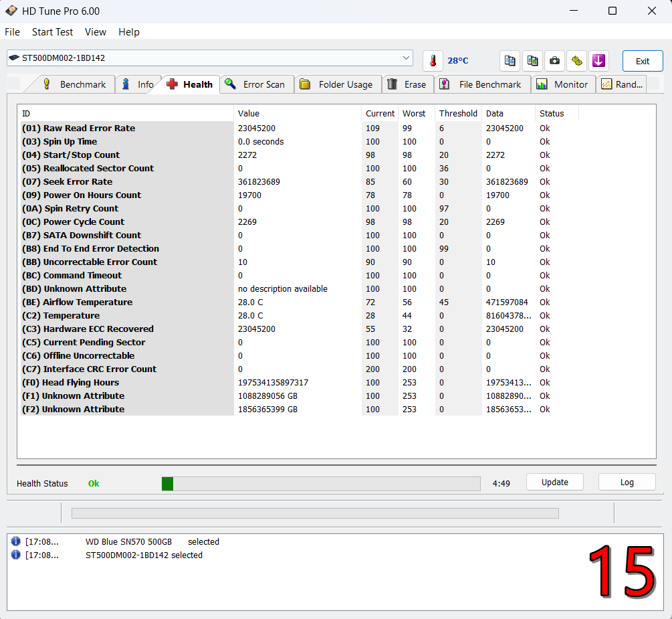The image size is (672, 619).
Task: Expand the drive selection dropdown
Action: pyautogui.click(x=407, y=58)
